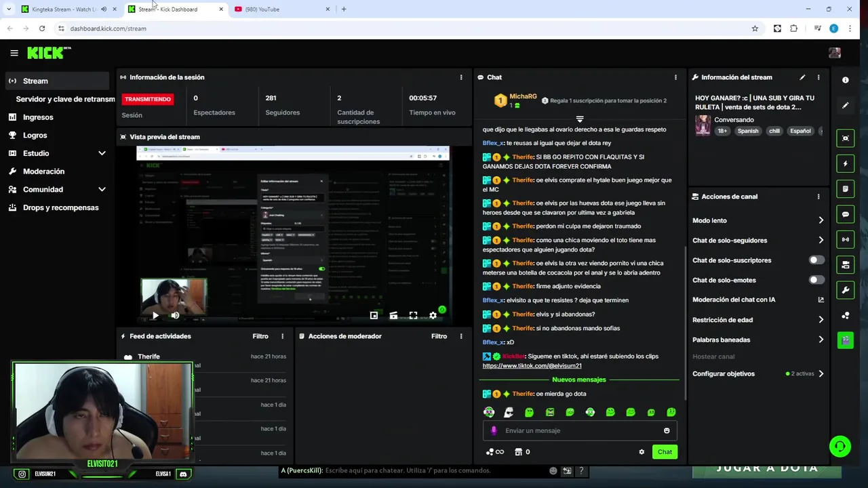This screenshot has width=868, height=488.
Task: Toggle fullscreen on the stream preview
Action: pyautogui.click(x=413, y=315)
